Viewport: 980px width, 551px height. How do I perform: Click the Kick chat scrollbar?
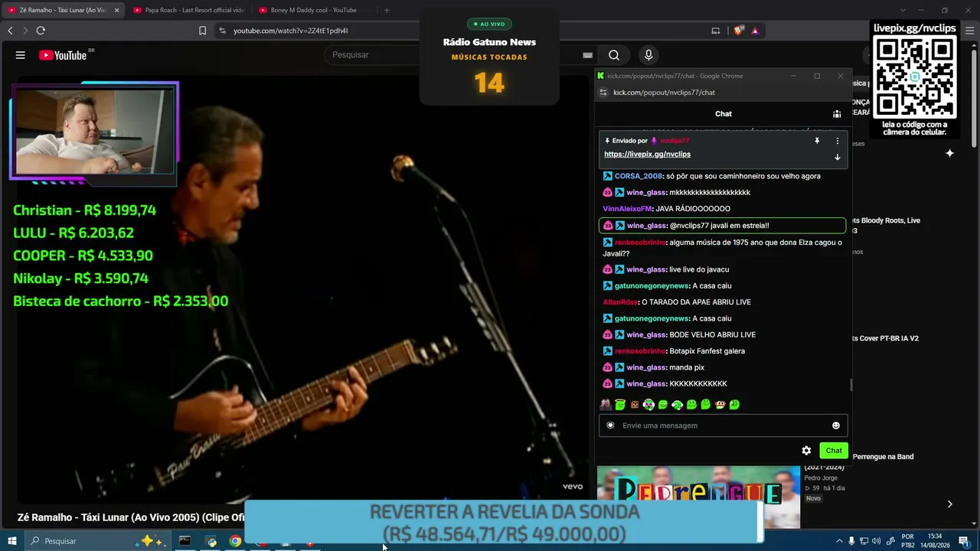point(851,384)
